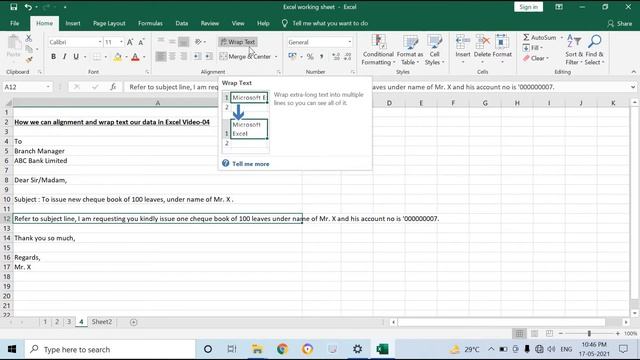Click the Accounting Number Format icon
Image resolution: width=640 pixels, height=360 pixels.
click(x=292, y=56)
